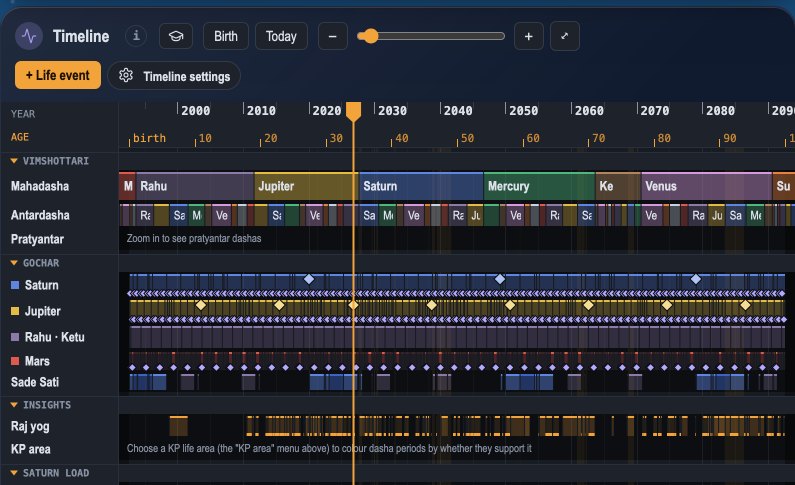Select the Su mahadasha block
The width and height of the screenshot is (795, 485).
pyautogui.click(x=784, y=186)
